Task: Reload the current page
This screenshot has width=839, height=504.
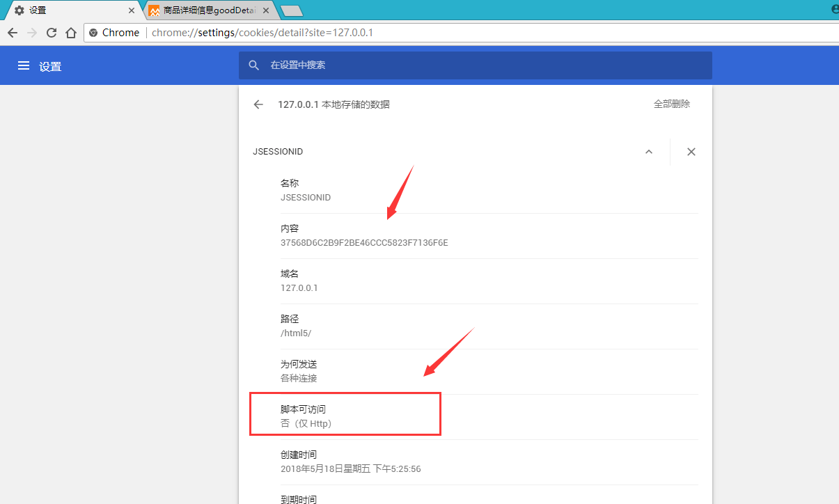Action: [51, 32]
